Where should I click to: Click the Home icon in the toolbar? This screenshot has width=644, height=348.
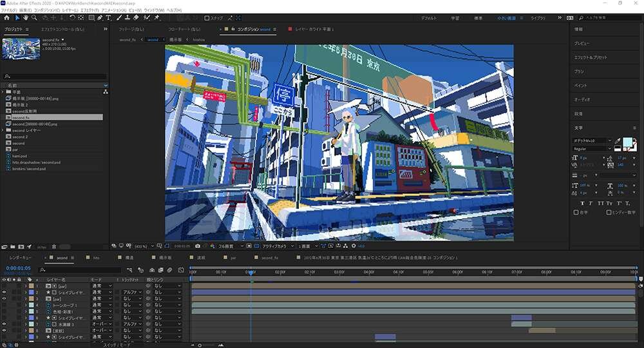coord(6,18)
